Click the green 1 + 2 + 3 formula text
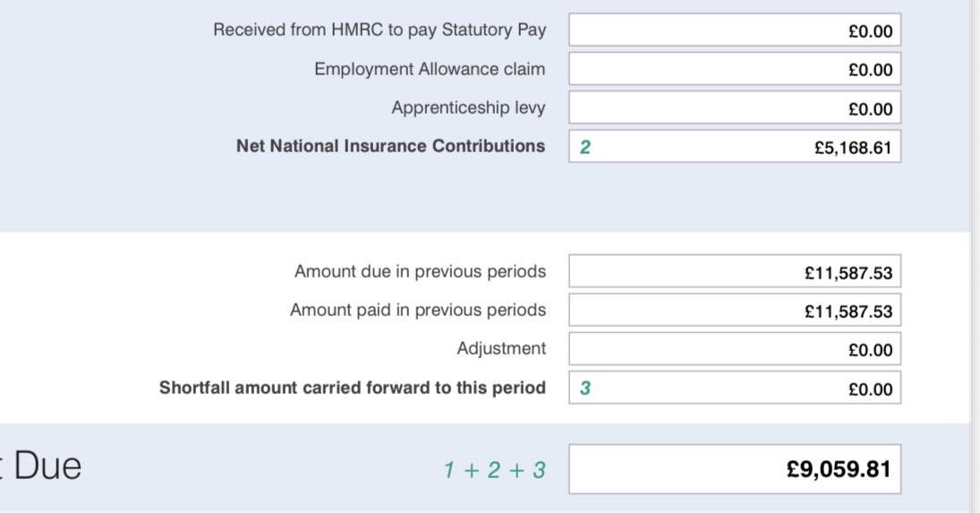This screenshot has width=980, height=513. click(494, 470)
